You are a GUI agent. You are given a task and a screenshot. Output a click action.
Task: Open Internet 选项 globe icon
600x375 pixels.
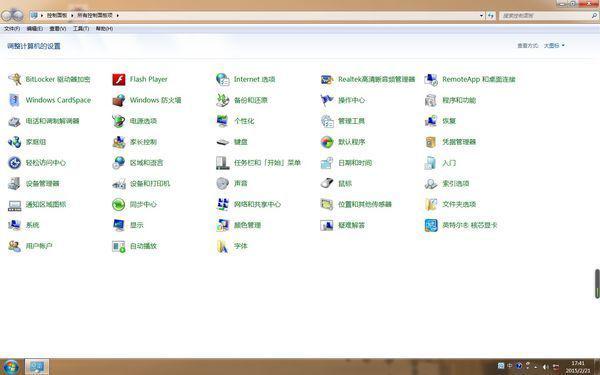(x=223, y=79)
